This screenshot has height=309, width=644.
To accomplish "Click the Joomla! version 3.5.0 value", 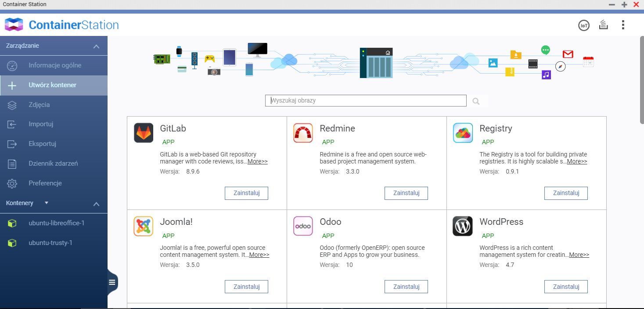I will point(193,265).
